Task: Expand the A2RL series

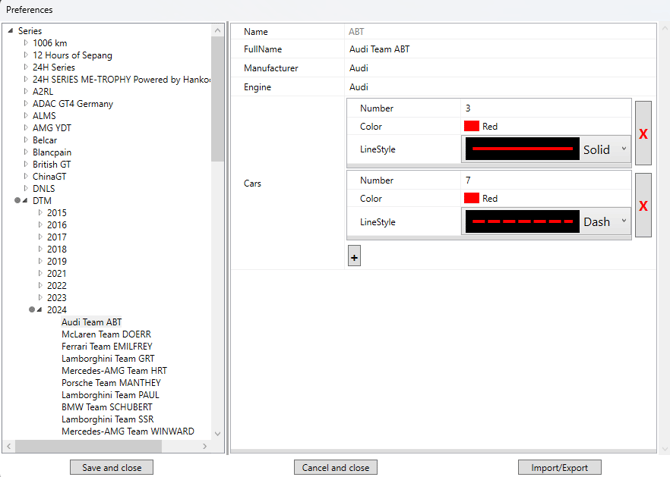Action: pyautogui.click(x=26, y=91)
